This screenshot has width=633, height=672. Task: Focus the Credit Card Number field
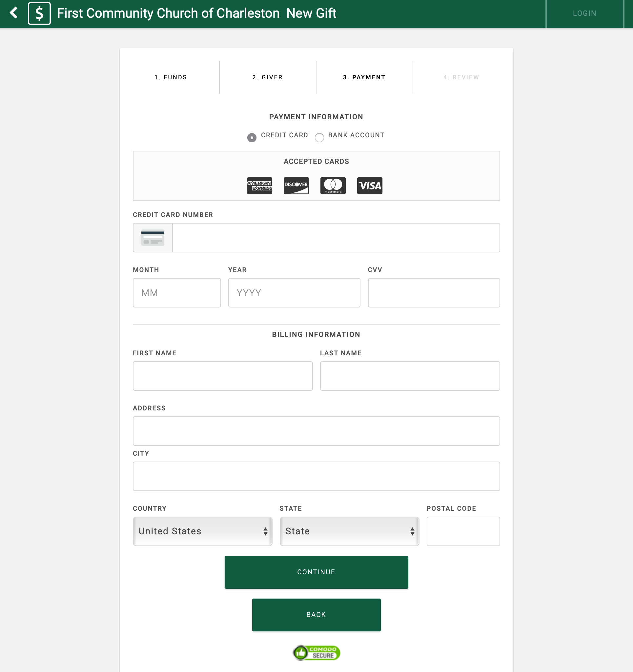tap(336, 238)
